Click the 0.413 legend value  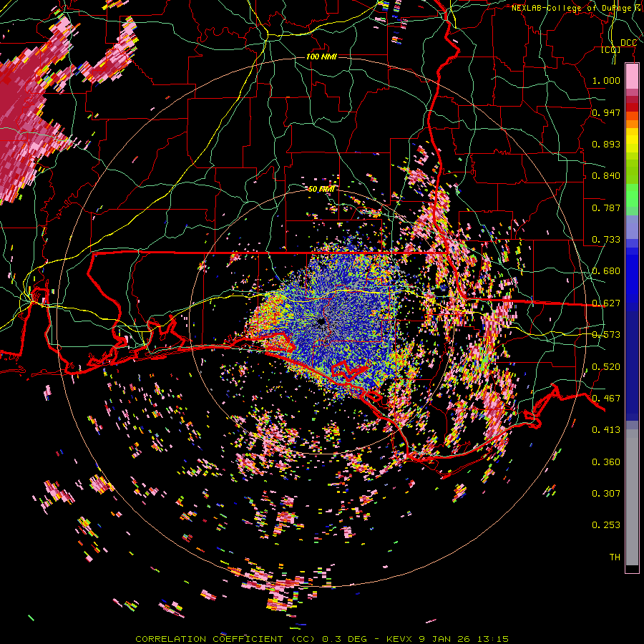606,430
